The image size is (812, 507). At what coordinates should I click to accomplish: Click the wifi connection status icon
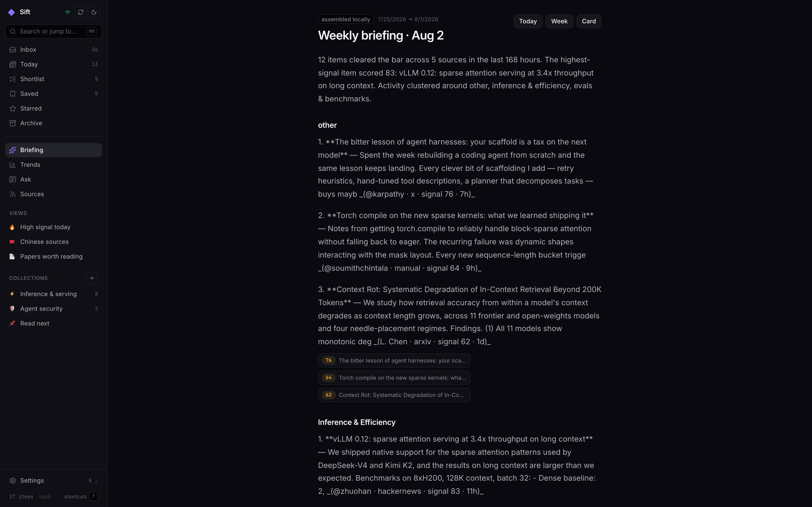68,12
